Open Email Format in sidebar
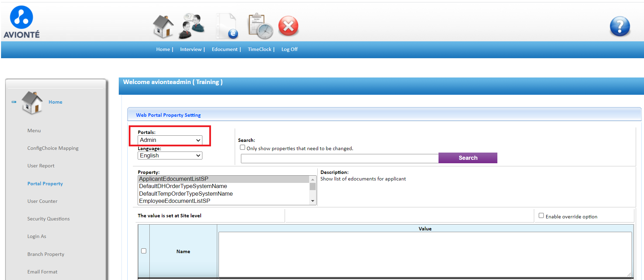This screenshot has width=644, height=280. [42, 272]
